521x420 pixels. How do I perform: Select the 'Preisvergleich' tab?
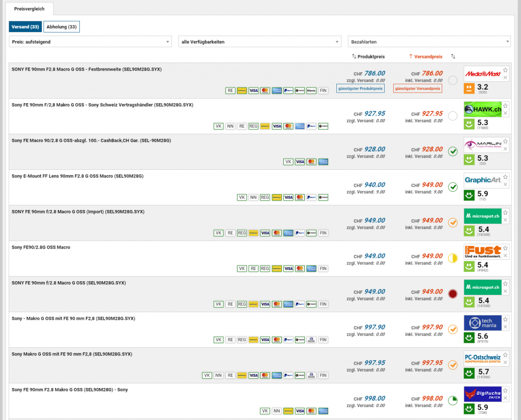[28, 9]
